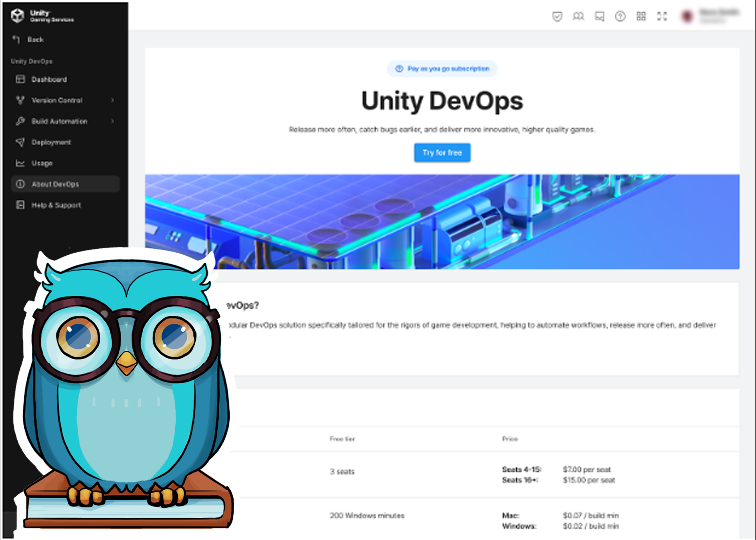756x540 pixels.
Task: Click the Unity Gaming Services logo
Action: pyautogui.click(x=42, y=16)
